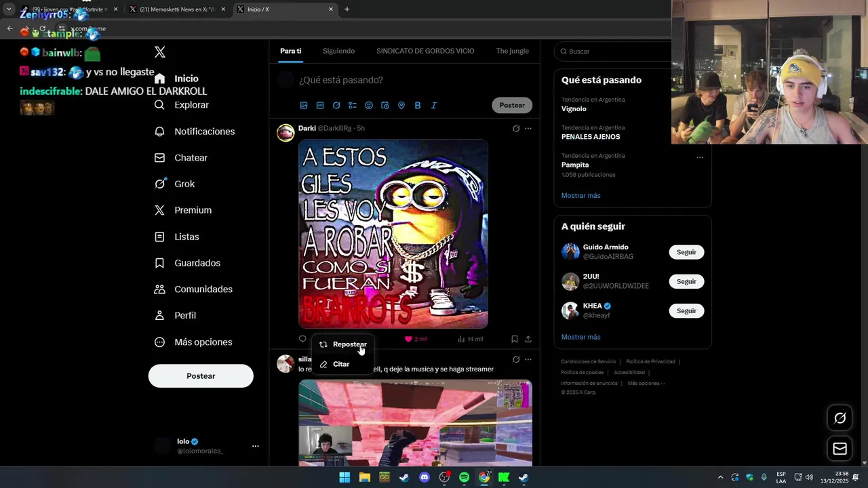Screen dimensions: 868x488
Task: Open the Fortnite video thumbnail
Action: 415,423
